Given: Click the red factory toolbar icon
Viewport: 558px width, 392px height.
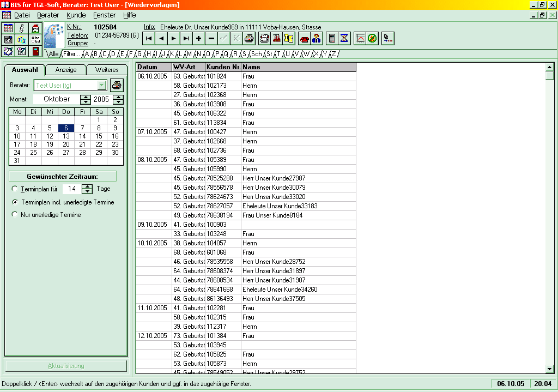Looking at the screenshot, I should 276,39.
